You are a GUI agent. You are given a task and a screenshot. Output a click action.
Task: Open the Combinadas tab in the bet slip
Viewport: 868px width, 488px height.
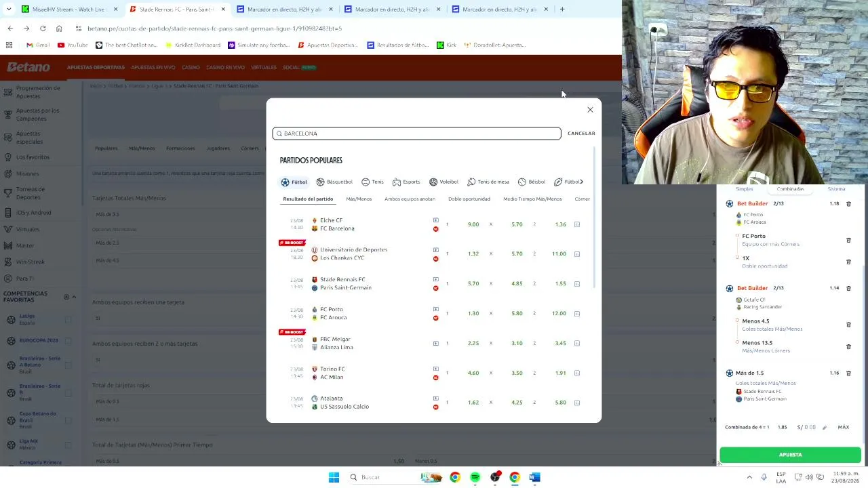tap(791, 189)
